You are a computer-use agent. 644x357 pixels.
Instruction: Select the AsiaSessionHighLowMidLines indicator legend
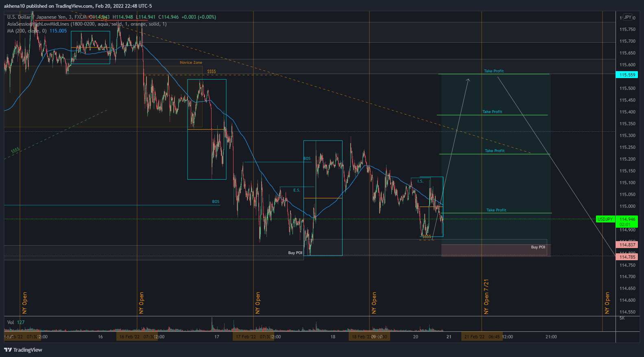click(87, 24)
